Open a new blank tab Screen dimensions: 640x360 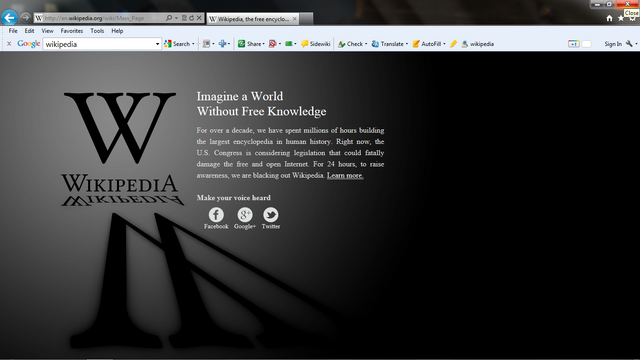pyautogui.click(x=307, y=19)
